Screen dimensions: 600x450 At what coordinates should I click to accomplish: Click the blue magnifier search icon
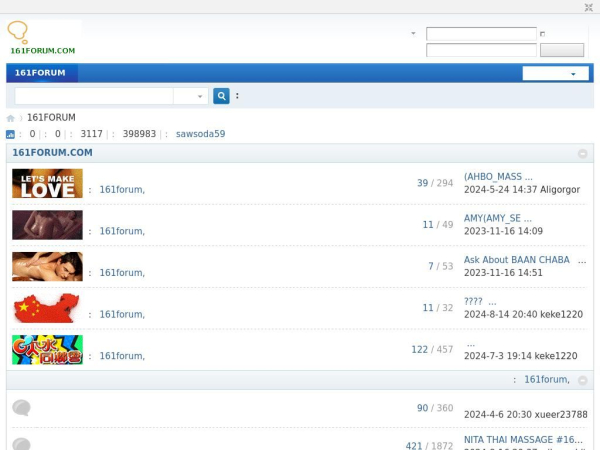221,96
